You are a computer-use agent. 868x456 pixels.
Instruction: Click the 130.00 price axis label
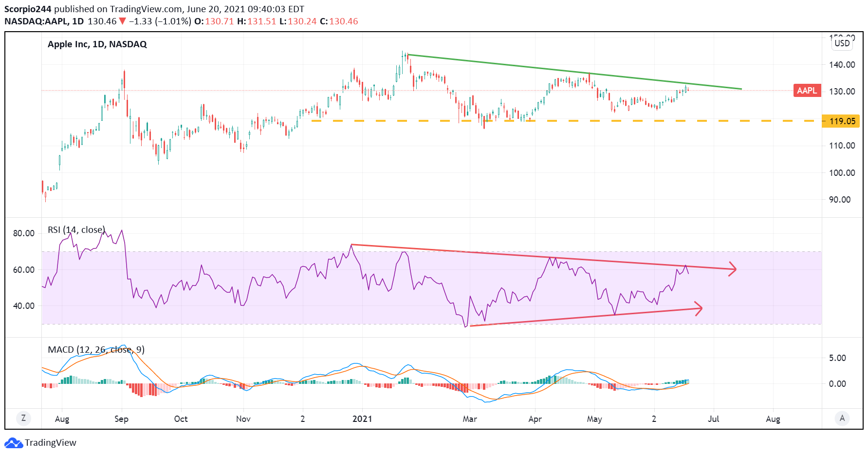tap(842, 92)
